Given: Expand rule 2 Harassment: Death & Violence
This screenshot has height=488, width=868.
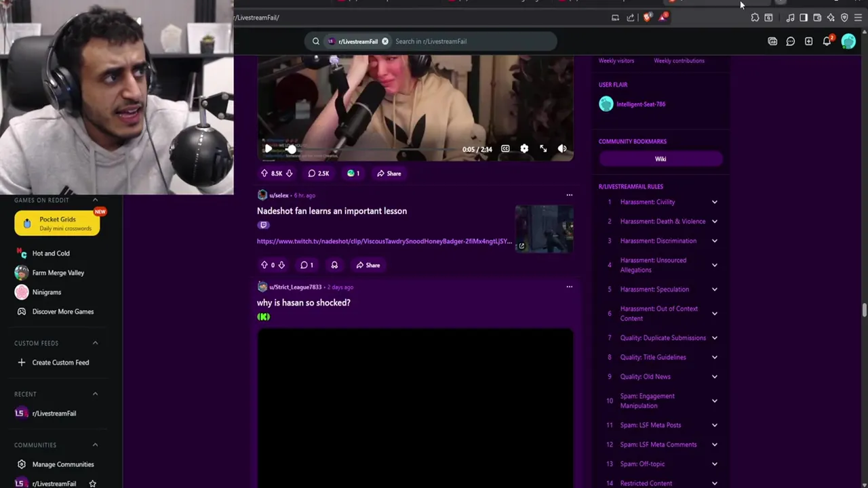Looking at the screenshot, I should [x=715, y=222].
